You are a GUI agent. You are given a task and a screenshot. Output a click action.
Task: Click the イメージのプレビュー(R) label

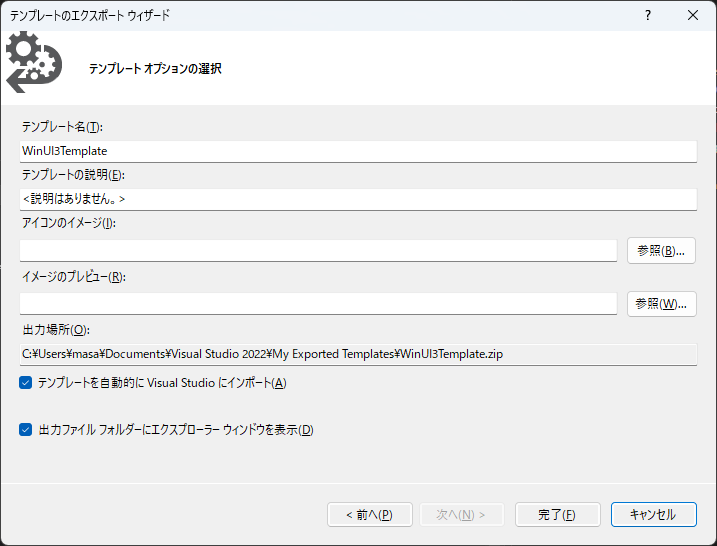[x=74, y=277]
